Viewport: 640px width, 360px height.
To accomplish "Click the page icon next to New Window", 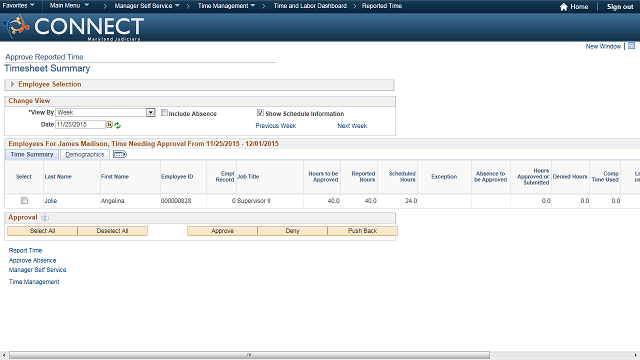I will [631, 46].
